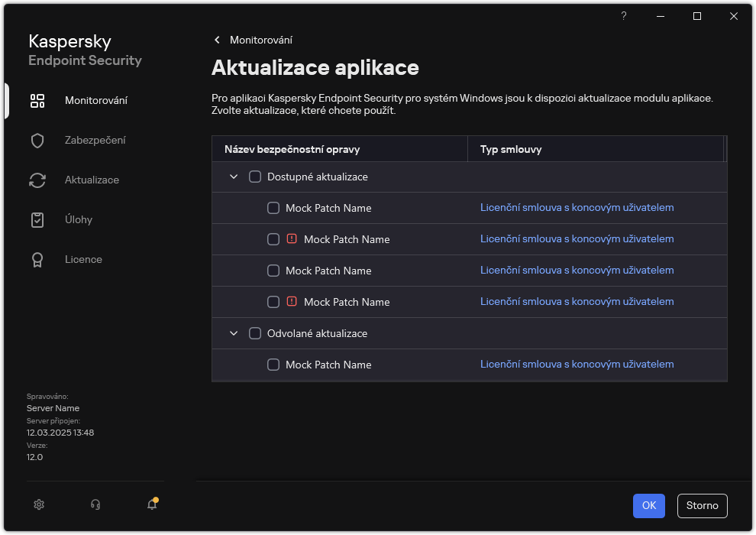The height and width of the screenshot is (535, 756).
Task: Collapse the Dostupné aktualizace group
Action: [x=233, y=177]
